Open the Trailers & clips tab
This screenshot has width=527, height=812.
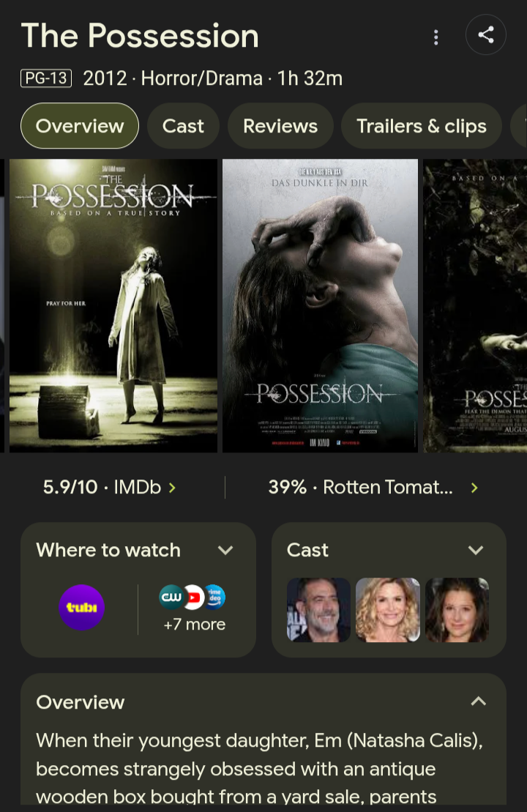[x=422, y=126]
